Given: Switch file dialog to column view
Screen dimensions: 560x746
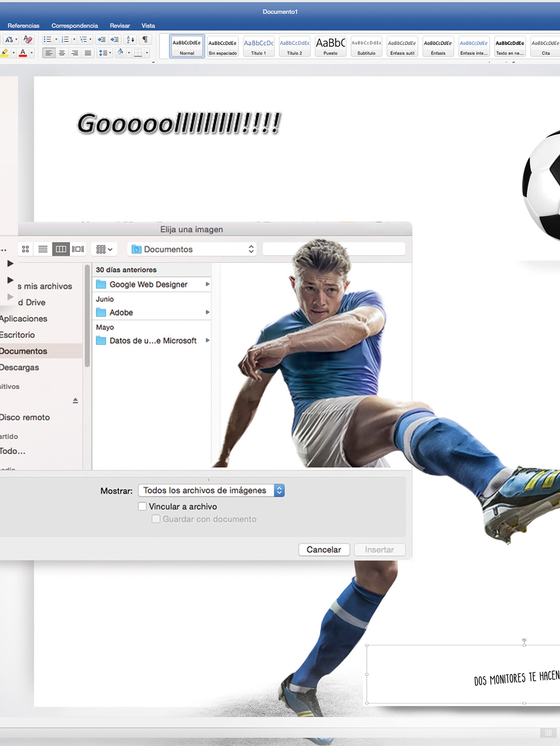Looking at the screenshot, I should [61, 249].
